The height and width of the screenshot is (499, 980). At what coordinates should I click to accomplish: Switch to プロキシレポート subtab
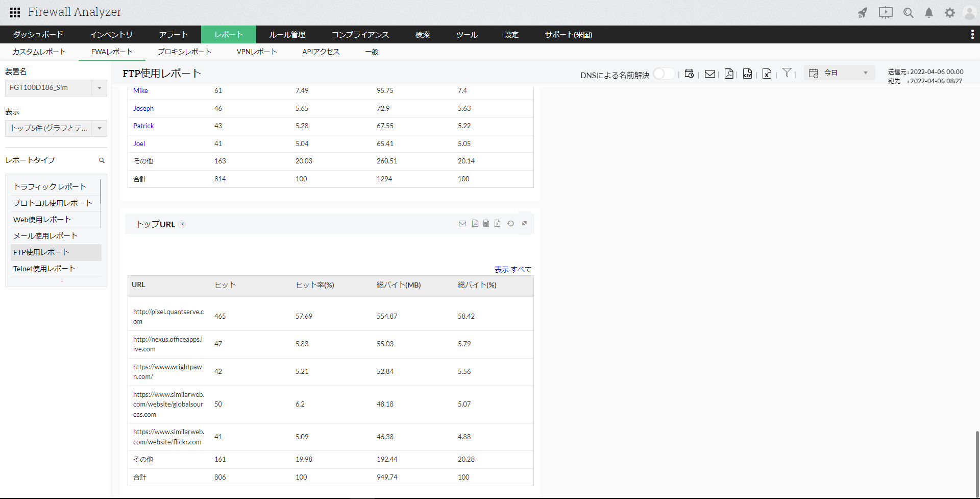(184, 52)
